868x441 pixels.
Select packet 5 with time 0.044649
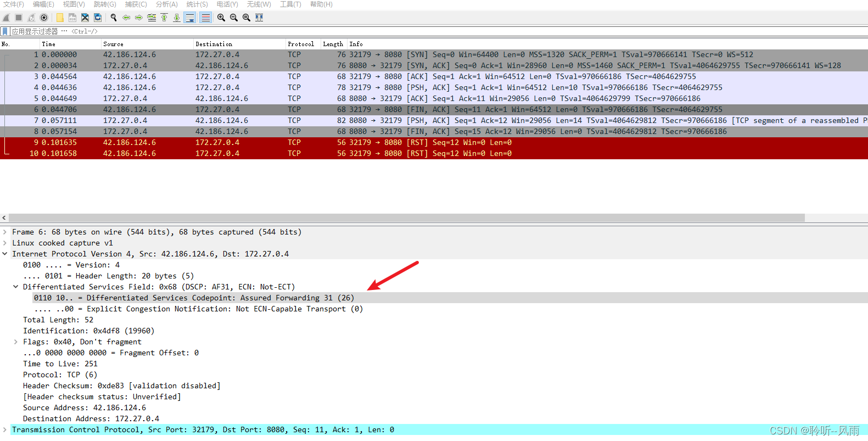pos(434,98)
